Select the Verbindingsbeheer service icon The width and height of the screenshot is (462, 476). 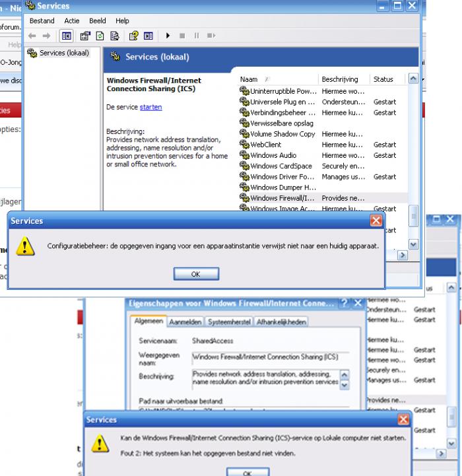point(244,112)
